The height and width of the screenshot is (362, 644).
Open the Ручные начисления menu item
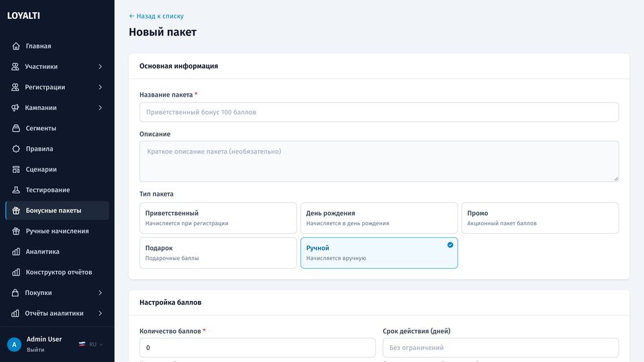click(57, 231)
